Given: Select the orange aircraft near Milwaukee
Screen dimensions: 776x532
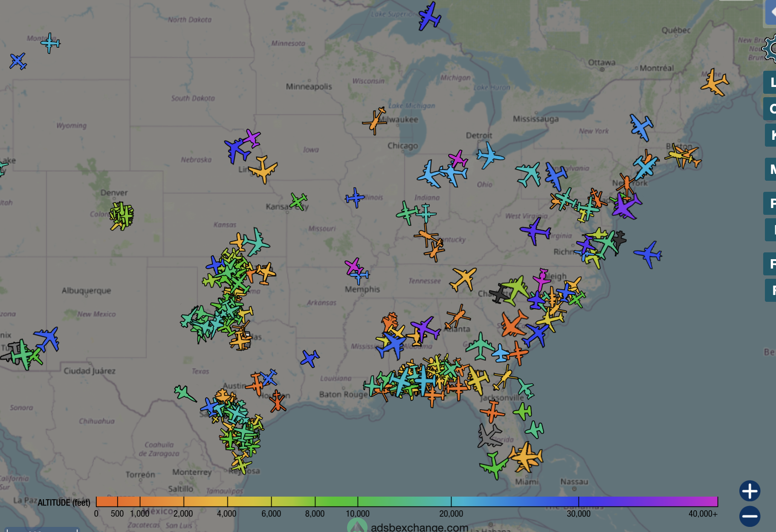Looking at the screenshot, I should click(375, 121).
